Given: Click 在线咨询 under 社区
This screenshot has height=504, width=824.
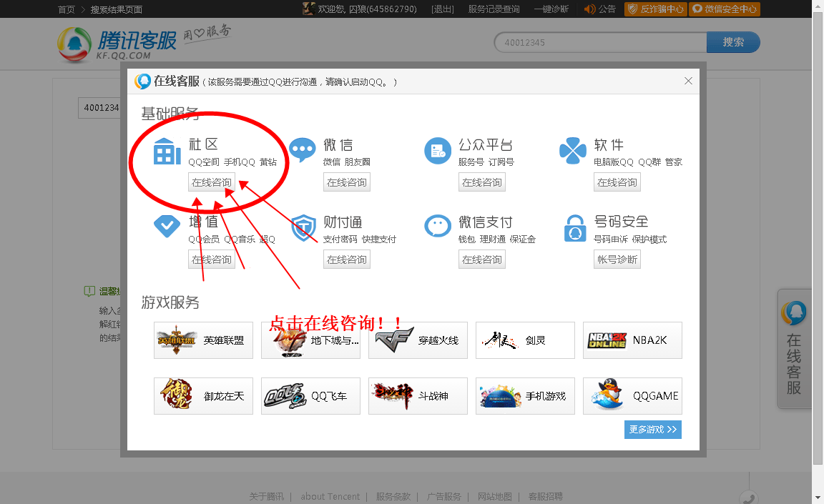Looking at the screenshot, I should click(212, 182).
